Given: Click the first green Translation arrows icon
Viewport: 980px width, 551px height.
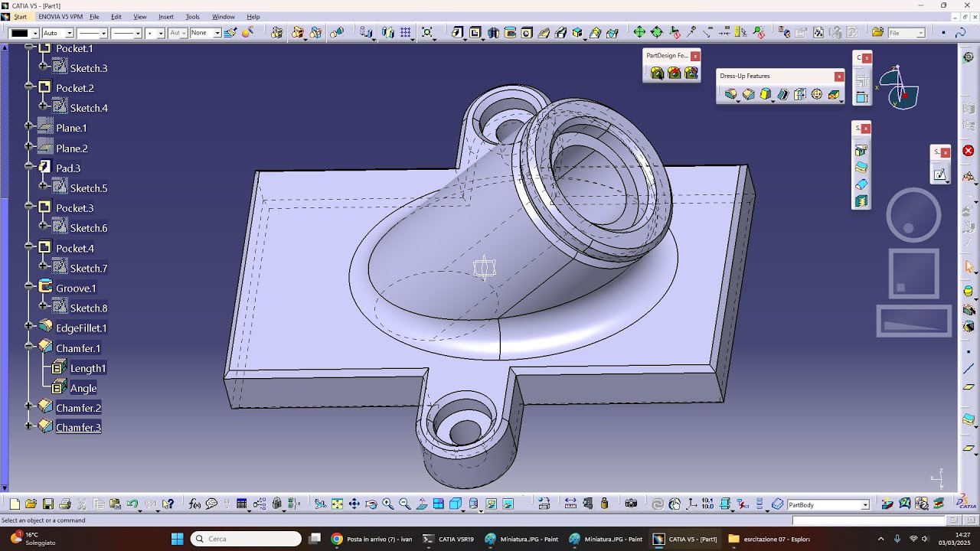Looking at the screenshot, I should [x=639, y=33].
